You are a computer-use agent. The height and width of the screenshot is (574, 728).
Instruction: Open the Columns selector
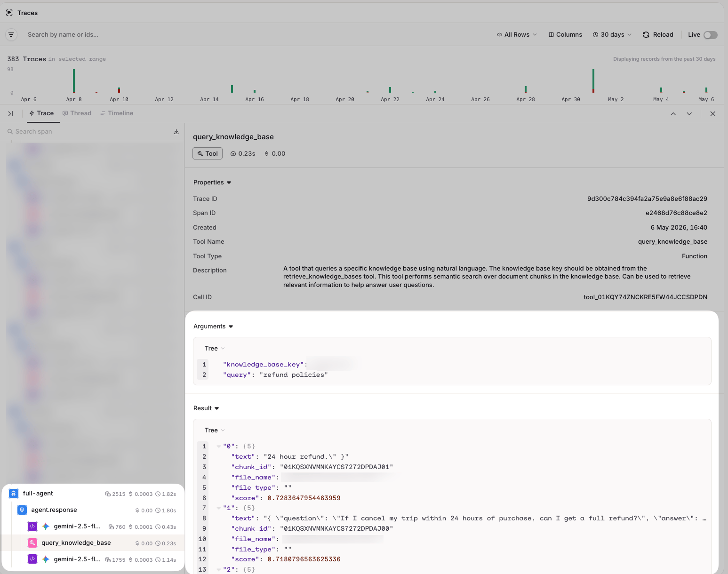coord(565,35)
